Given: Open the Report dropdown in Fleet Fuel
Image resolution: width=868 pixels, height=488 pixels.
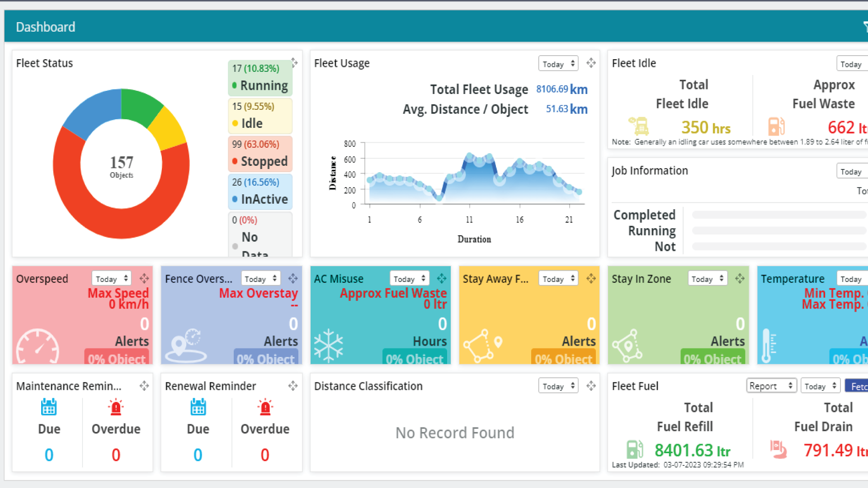Looking at the screenshot, I should click(x=771, y=386).
